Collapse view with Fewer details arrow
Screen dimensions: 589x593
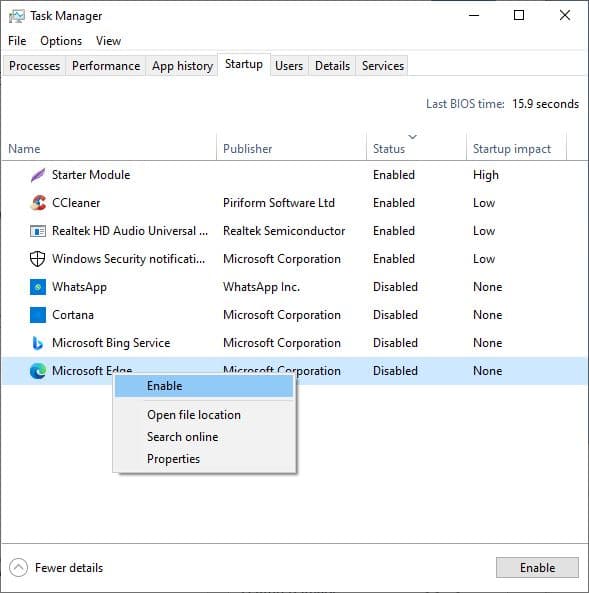point(18,568)
